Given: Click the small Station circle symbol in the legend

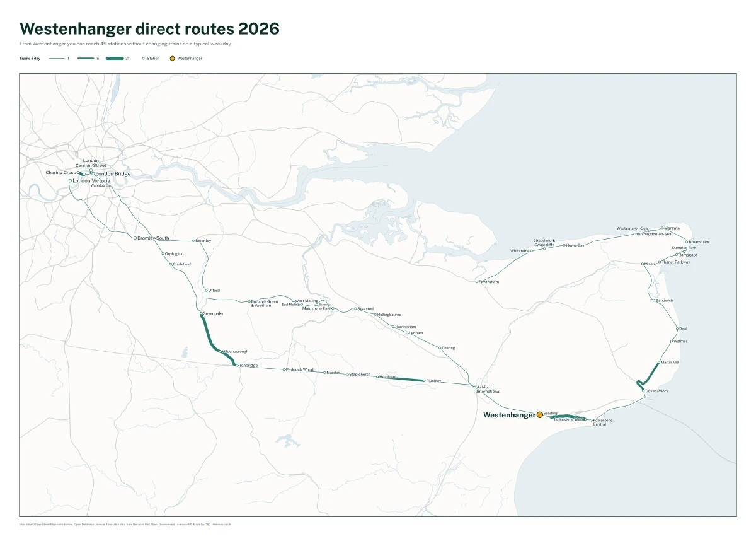Looking at the screenshot, I should (144, 58).
